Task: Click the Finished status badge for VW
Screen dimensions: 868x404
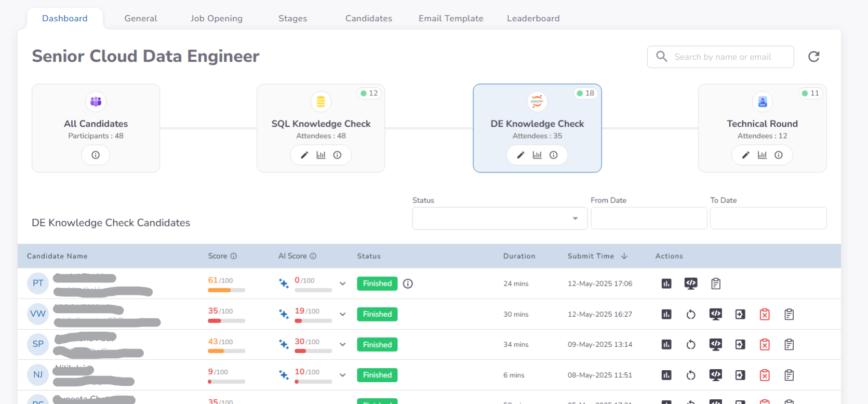Action: (x=377, y=314)
